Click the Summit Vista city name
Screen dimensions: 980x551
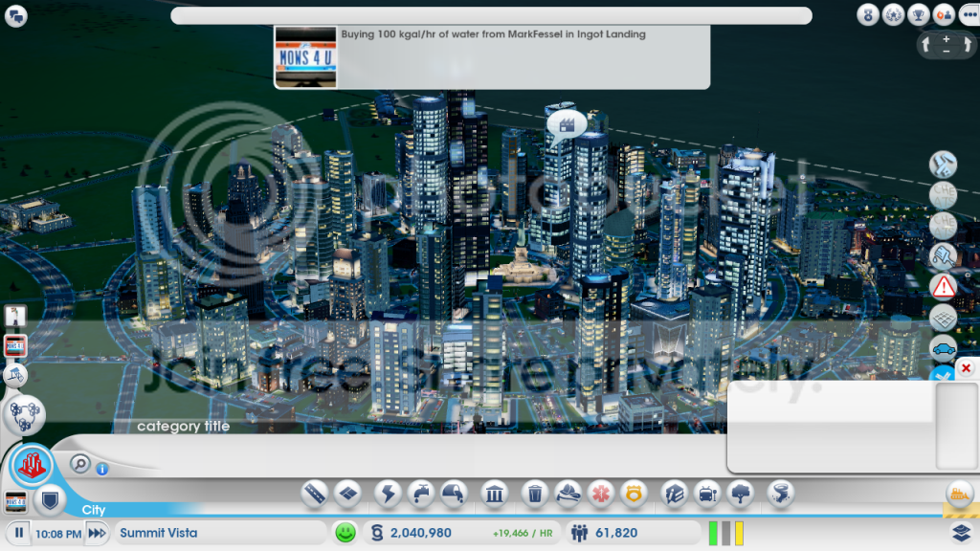click(159, 533)
